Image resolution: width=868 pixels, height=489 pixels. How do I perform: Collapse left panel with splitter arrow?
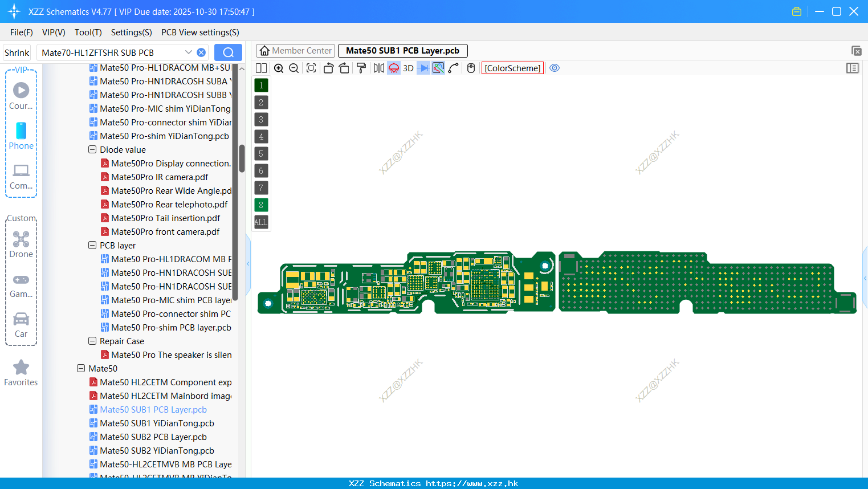click(248, 264)
